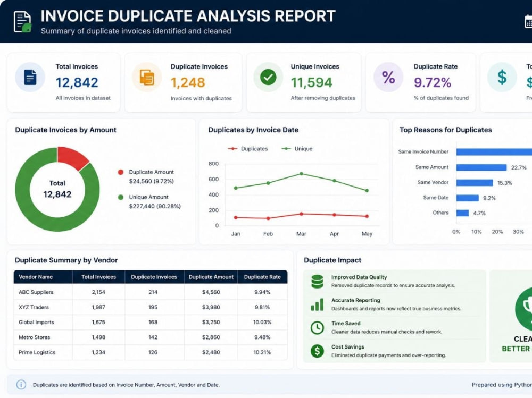
Task: Click the Improved Data Quality item title
Action: point(359,277)
